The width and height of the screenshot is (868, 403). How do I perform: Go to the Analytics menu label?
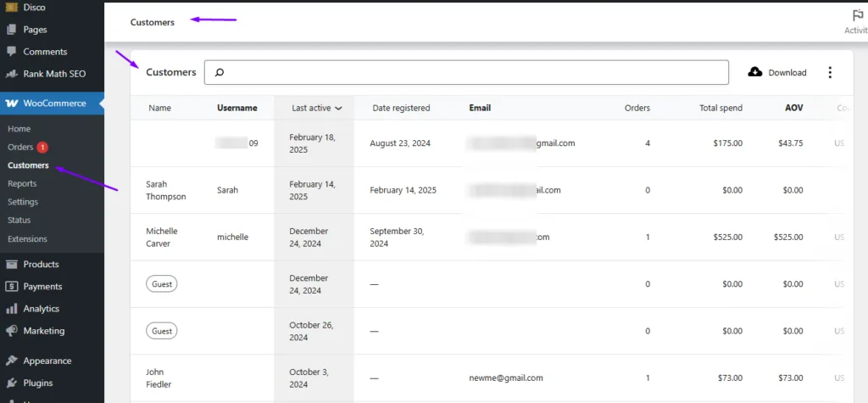(41, 309)
